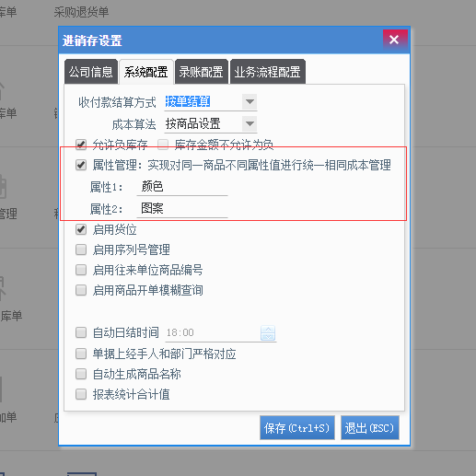Check the 自动日结时间 checkbox
Screen dimensions: 476x476
point(81,332)
